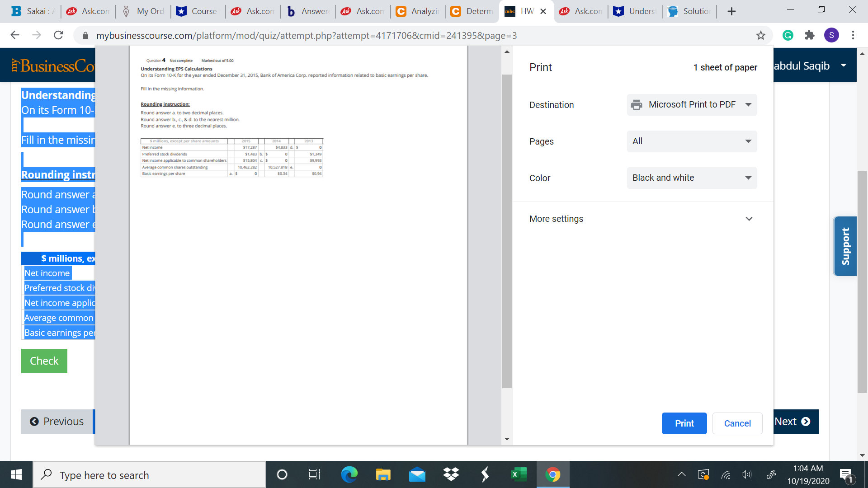Screen dimensions: 868x488
Task: Click the Grammarly extension icon
Action: click(x=788, y=35)
